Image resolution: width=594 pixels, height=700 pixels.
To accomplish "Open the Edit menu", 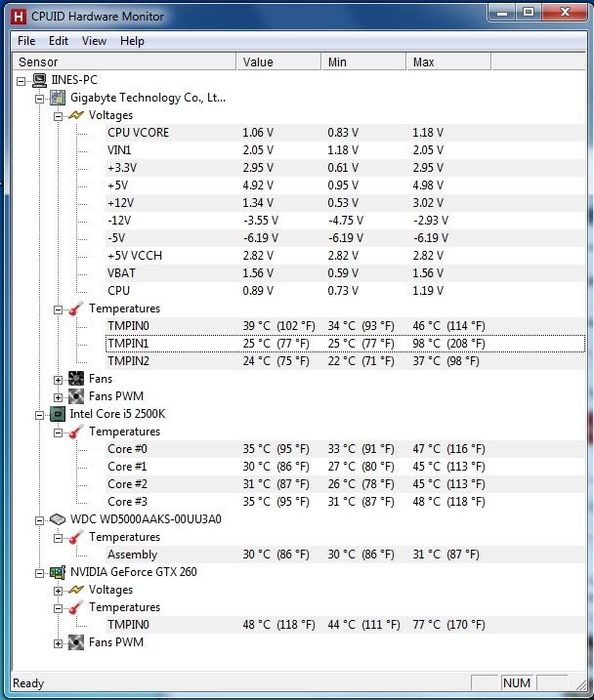I will click(59, 41).
